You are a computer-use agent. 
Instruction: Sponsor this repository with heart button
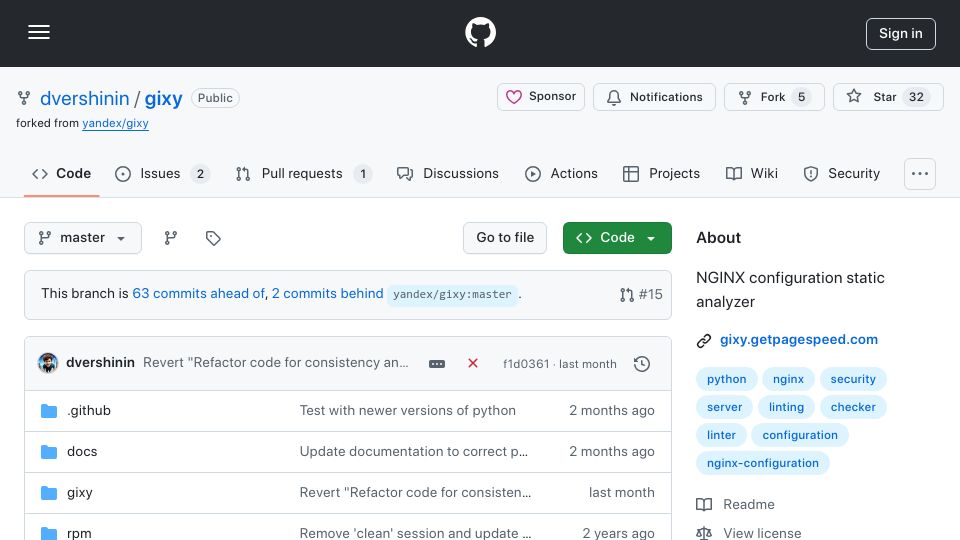[541, 97]
